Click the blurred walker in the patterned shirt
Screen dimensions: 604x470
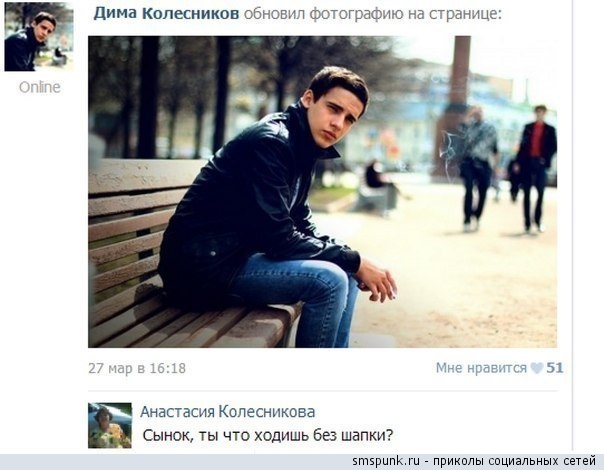tap(476, 168)
